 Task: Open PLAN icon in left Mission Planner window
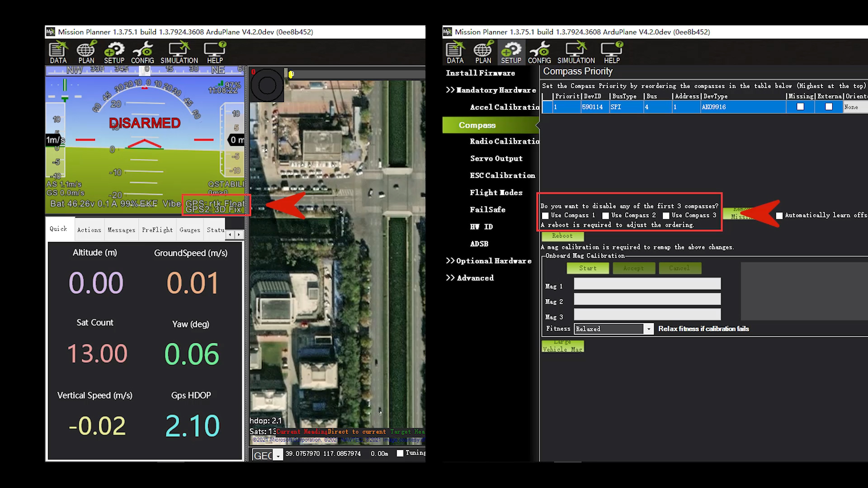(86, 52)
